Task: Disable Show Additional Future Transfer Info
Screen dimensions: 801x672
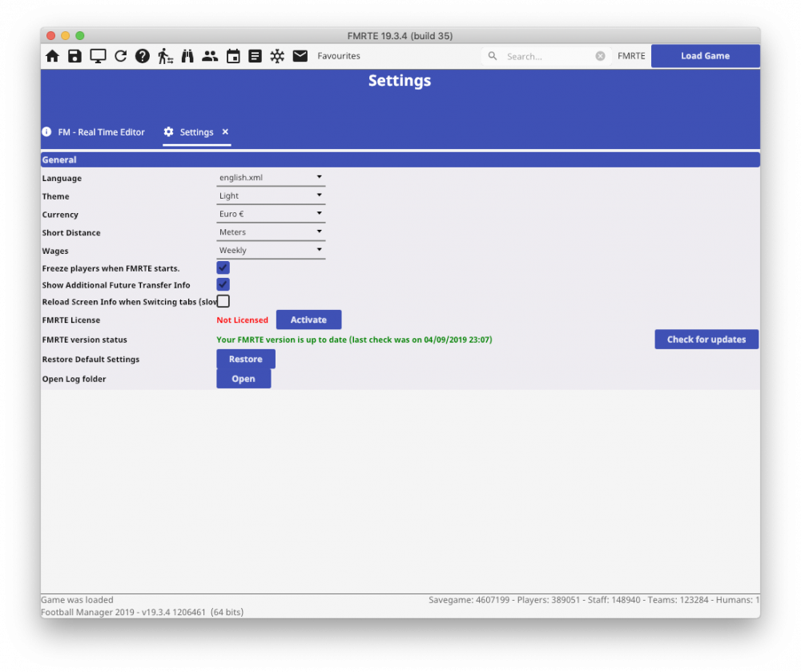Action: [223, 284]
